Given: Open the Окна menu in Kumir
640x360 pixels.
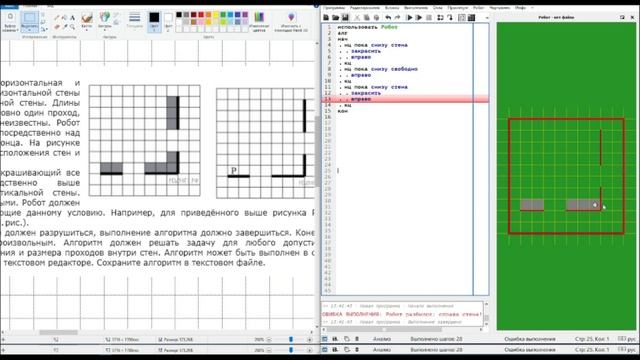Looking at the screenshot, I should [x=438, y=8].
